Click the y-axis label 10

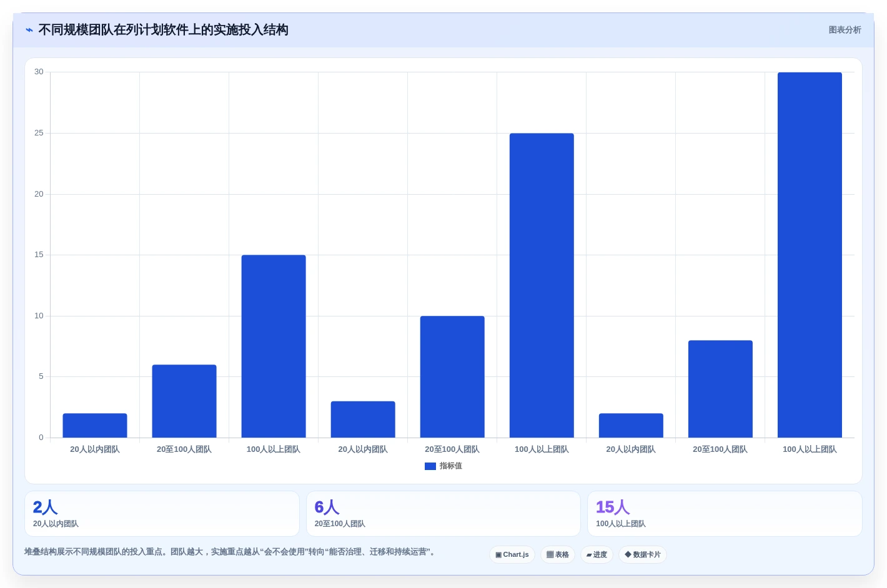(x=39, y=316)
